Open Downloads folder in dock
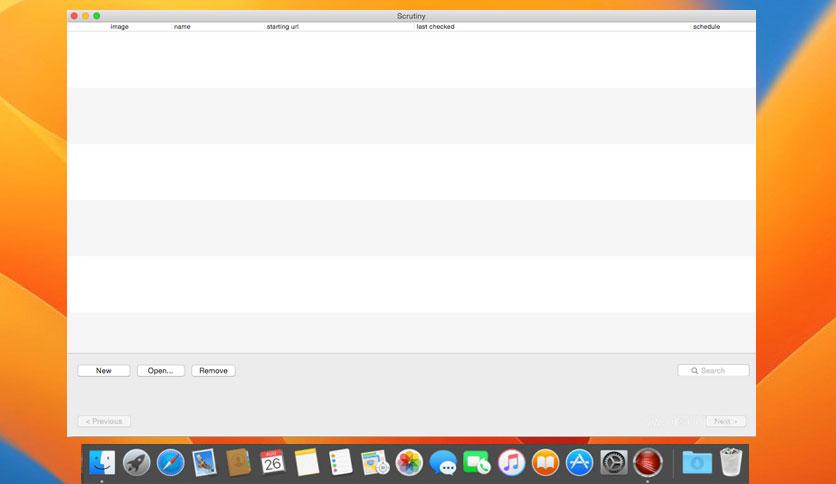This screenshot has height=484, width=836. tap(697, 462)
